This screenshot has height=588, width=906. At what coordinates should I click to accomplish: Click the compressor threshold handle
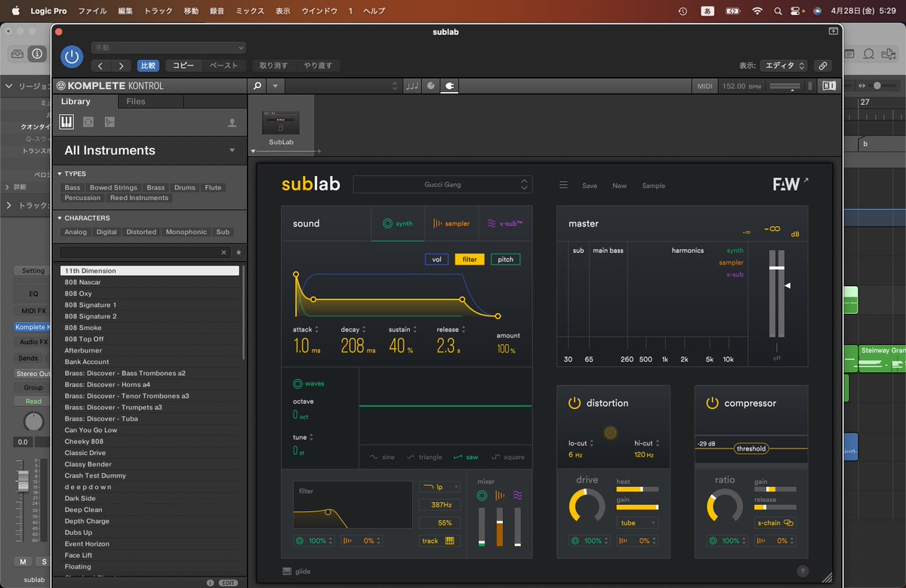click(x=751, y=448)
